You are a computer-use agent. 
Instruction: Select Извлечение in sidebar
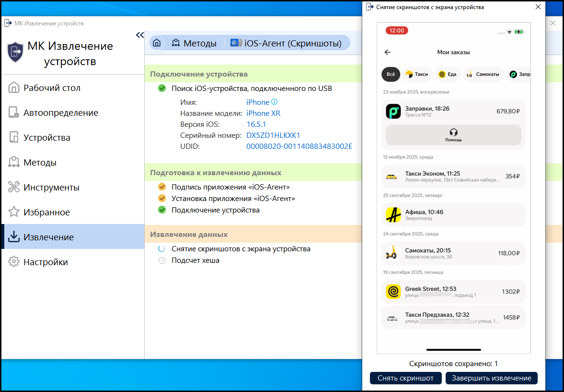(73, 237)
